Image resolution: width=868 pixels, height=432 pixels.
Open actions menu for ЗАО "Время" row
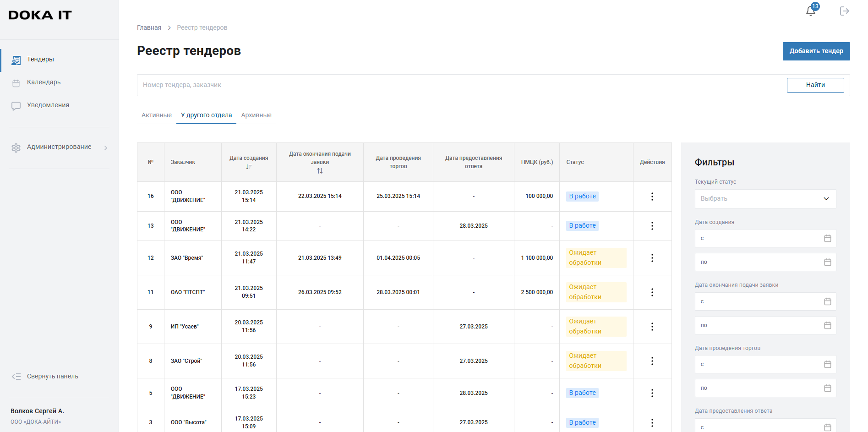[x=652, y=258]
